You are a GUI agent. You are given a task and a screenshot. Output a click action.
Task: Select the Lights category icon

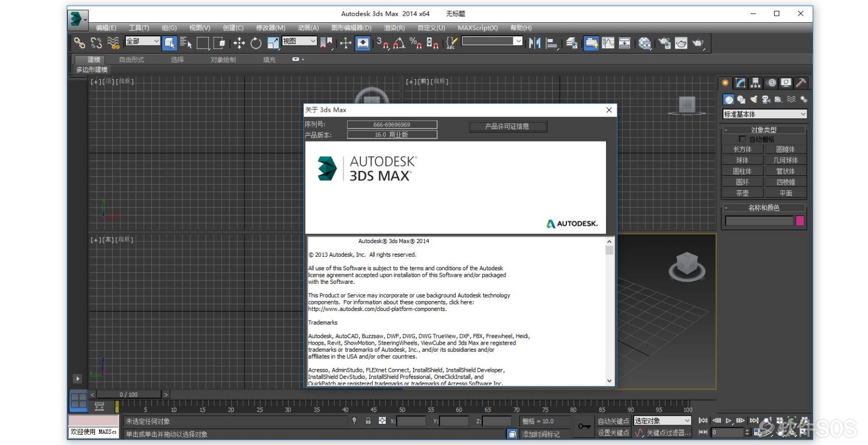click(x=754, y=99)
